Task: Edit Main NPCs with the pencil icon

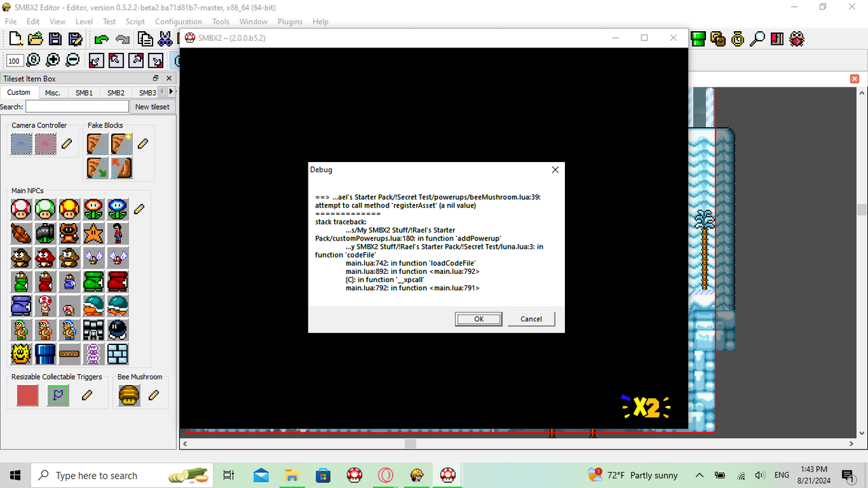Action: 139,209
